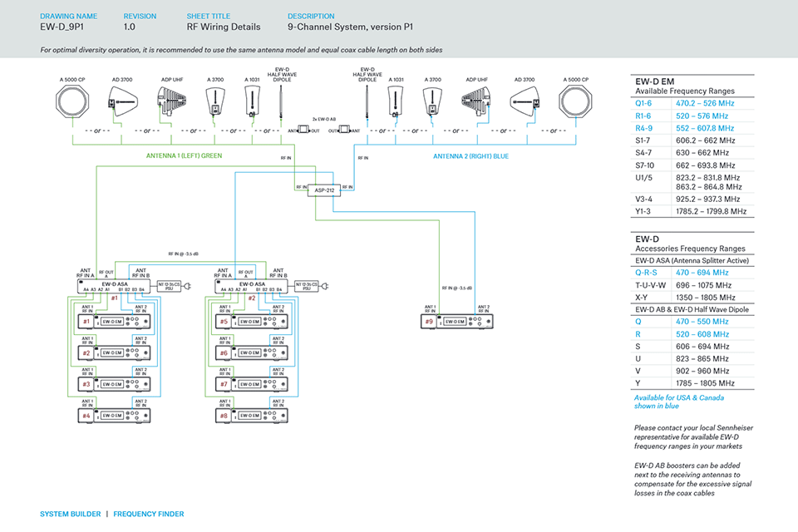Select the X-Y range label
Image resolution: width=798 pixels, height=532 pixels.
[641, 298]
